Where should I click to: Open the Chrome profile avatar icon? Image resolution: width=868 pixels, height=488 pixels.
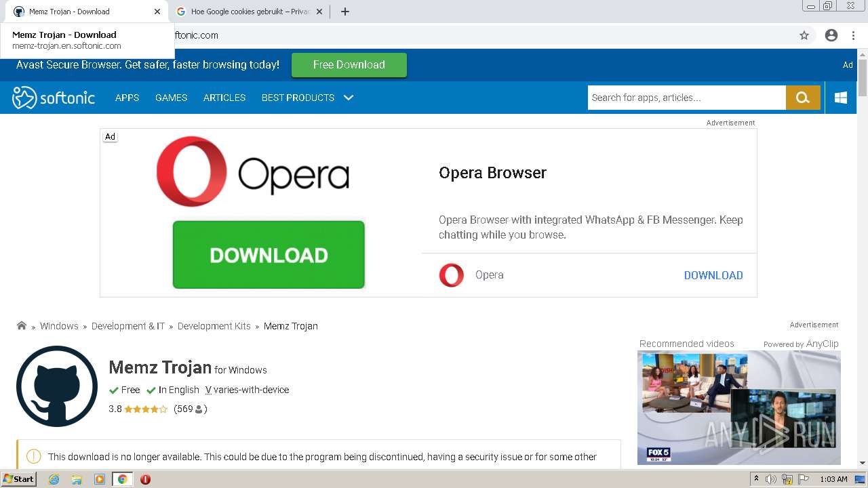pos(831,35)
